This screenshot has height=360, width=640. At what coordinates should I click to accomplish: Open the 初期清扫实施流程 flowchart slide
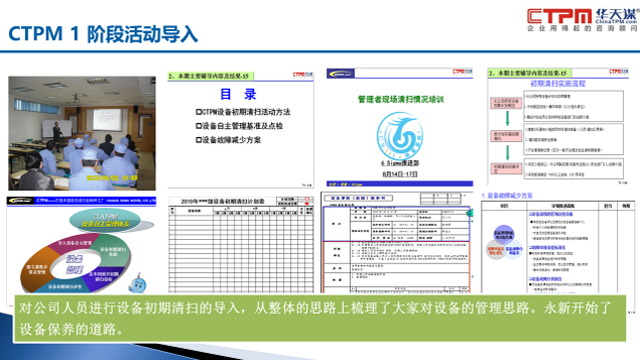[x=558, y=127]
